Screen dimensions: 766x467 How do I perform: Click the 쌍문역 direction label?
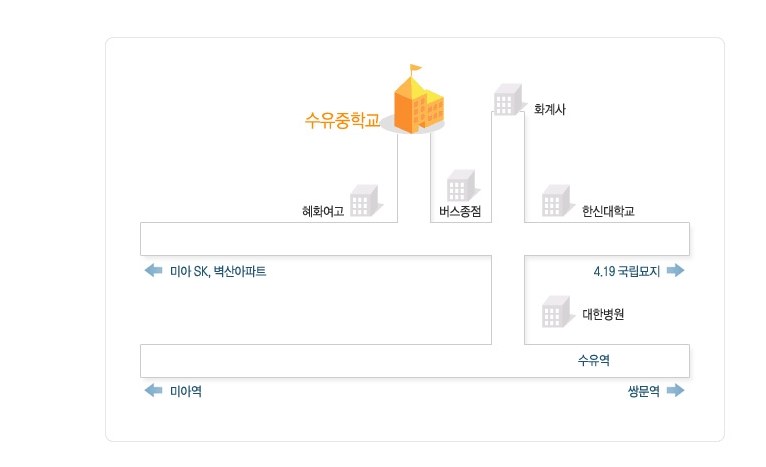tap(640, 391)
